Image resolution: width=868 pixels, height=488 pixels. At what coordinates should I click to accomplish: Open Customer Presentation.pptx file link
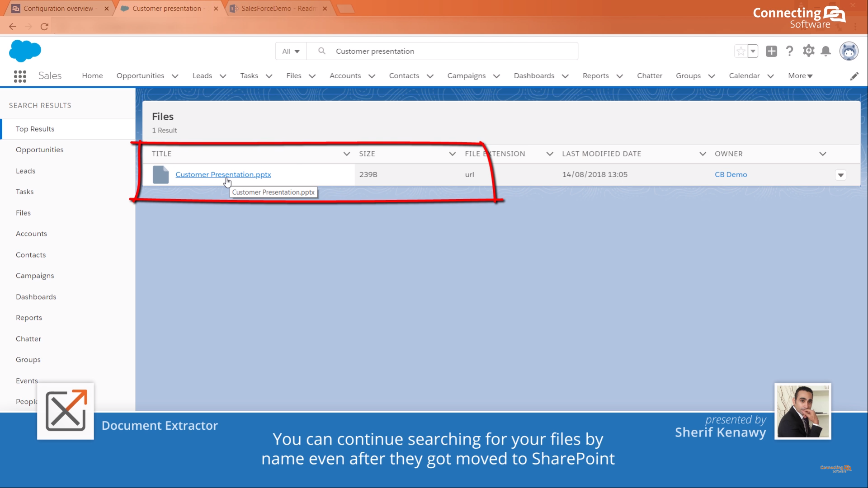223,174
